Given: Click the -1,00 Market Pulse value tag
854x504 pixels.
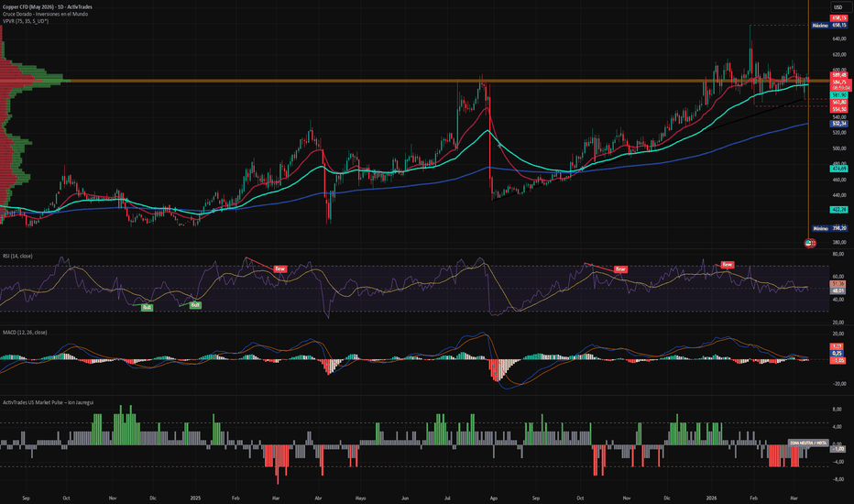Looking at the screenshot, I should coord(838,448).
